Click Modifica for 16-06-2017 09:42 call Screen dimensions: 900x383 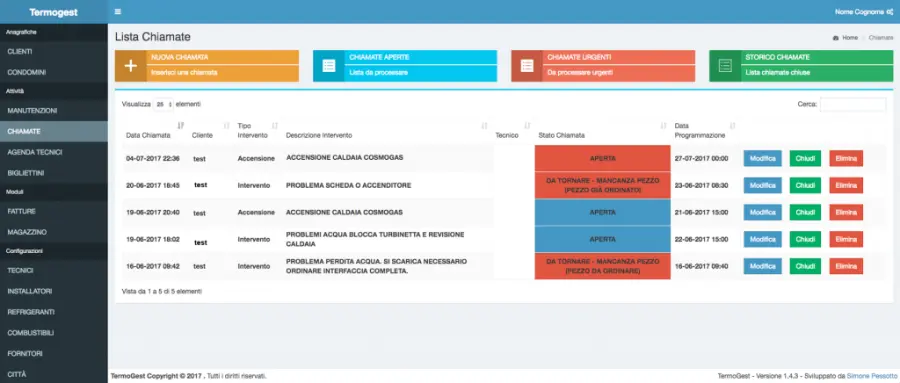tap(762, 266)
